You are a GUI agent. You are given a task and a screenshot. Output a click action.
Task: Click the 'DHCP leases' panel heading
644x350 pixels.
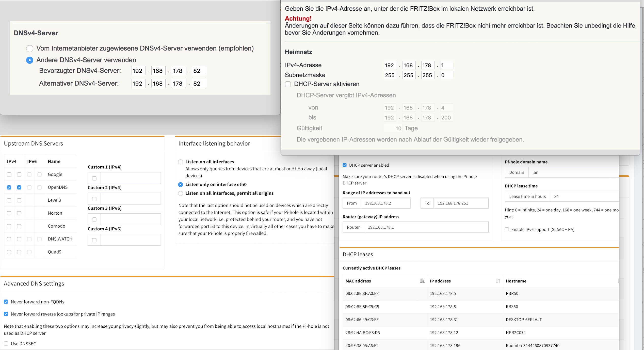[x=358, y=254]
